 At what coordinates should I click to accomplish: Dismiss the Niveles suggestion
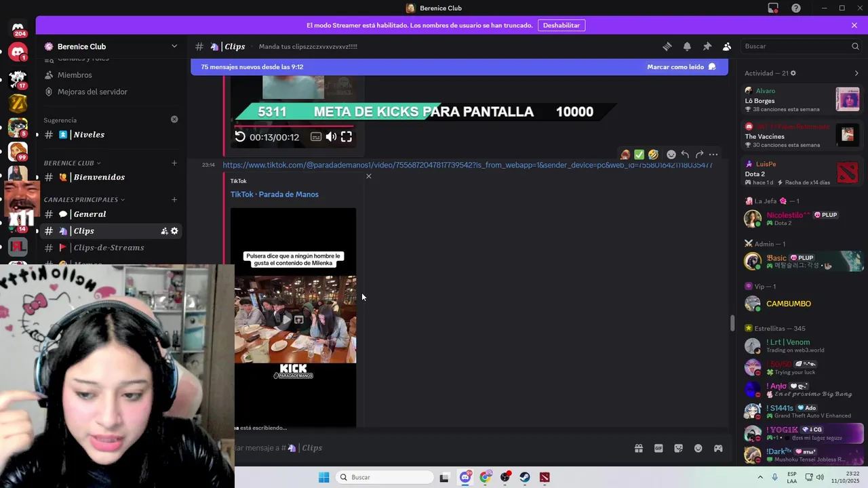pos(174,119)
